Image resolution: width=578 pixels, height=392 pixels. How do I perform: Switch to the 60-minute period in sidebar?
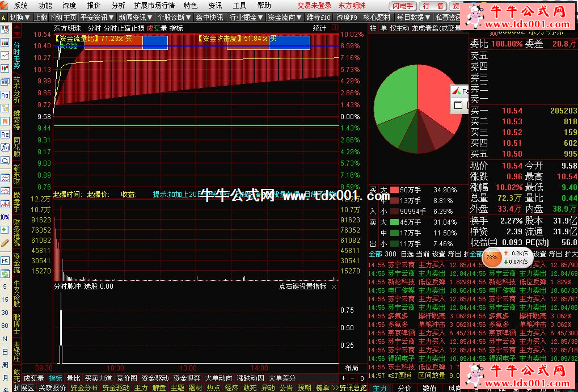coord(5,326)
